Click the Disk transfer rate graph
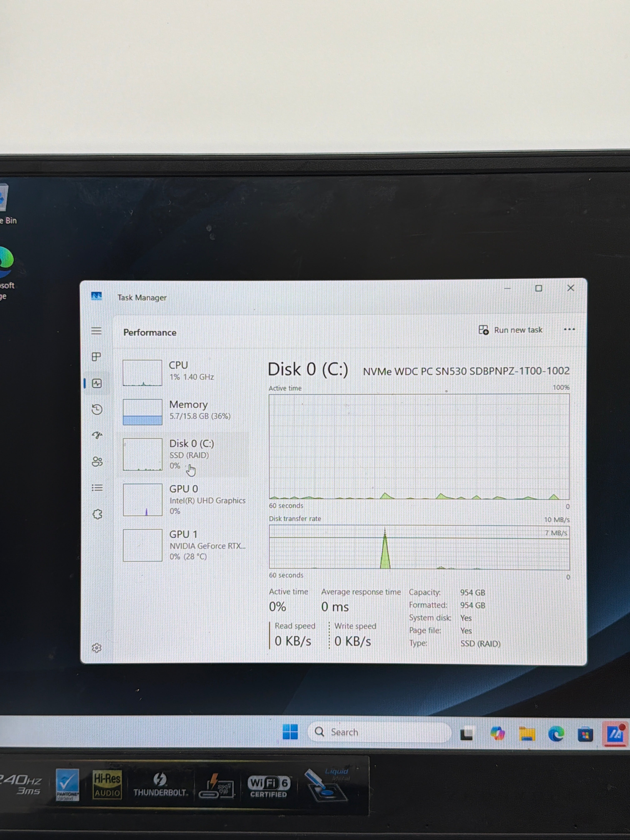 coord(419,547)
